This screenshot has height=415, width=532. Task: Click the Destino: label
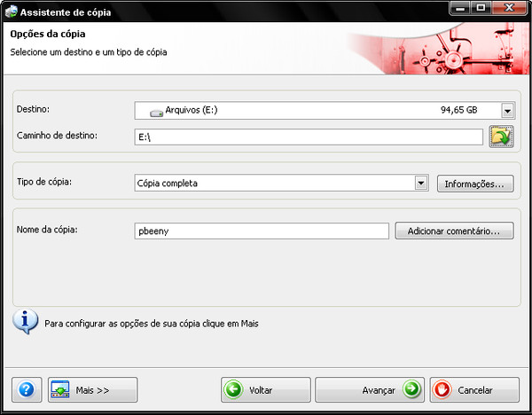(33, 109)
